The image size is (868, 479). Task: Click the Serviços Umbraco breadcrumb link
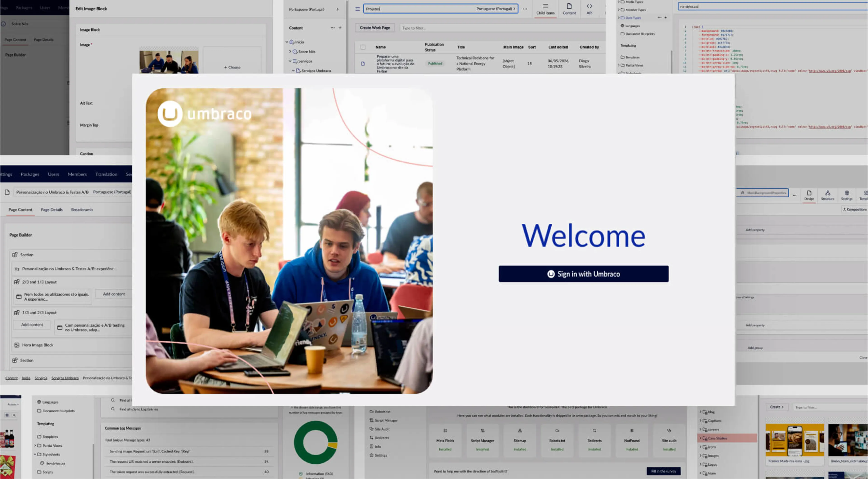tap(65, 378)
